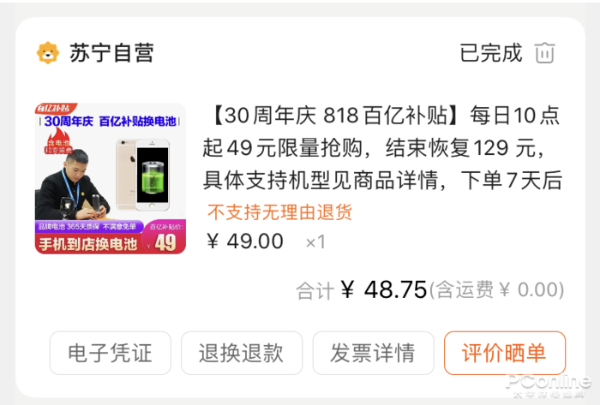Click the 手机到店换电池 red banner

(88, 244)
